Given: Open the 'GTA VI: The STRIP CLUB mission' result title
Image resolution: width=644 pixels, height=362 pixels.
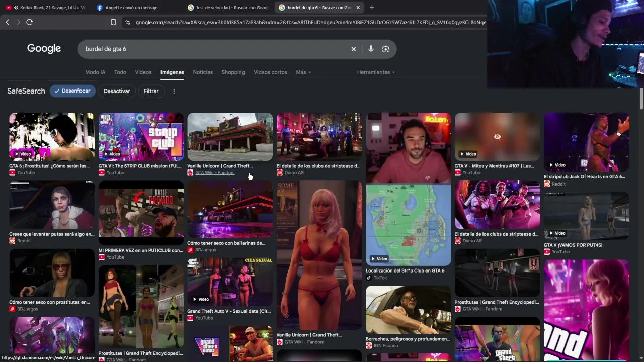Looking at the screenshot, I should point(140,166).
